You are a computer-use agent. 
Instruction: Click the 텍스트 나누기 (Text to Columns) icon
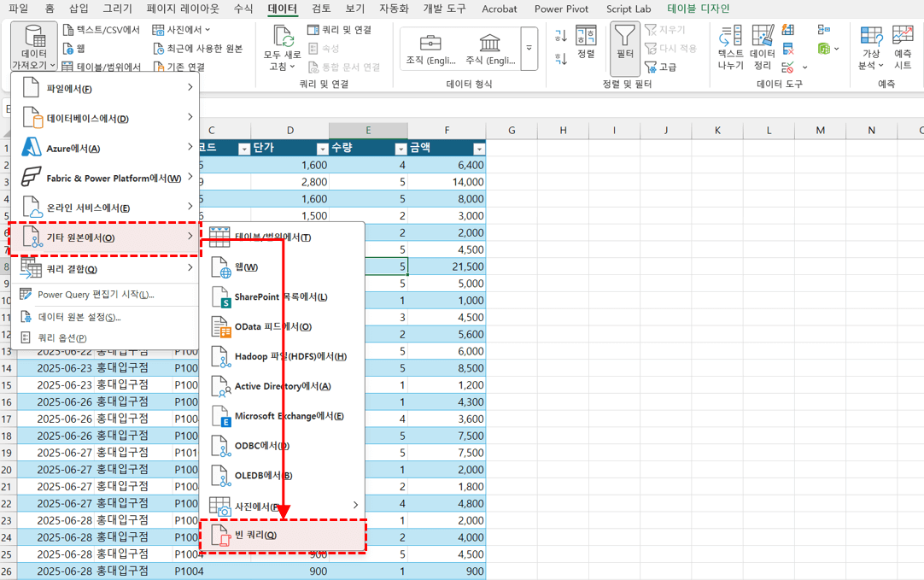730,47
